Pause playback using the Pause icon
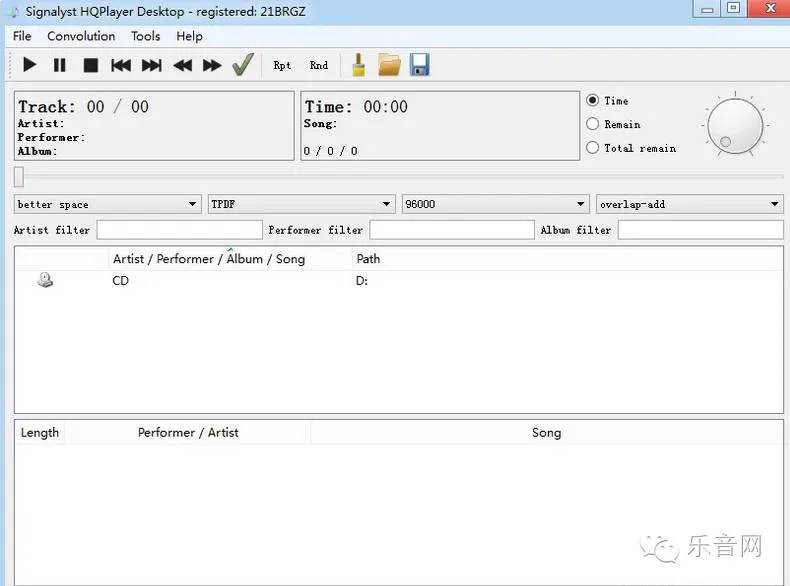 click(59, 65)
